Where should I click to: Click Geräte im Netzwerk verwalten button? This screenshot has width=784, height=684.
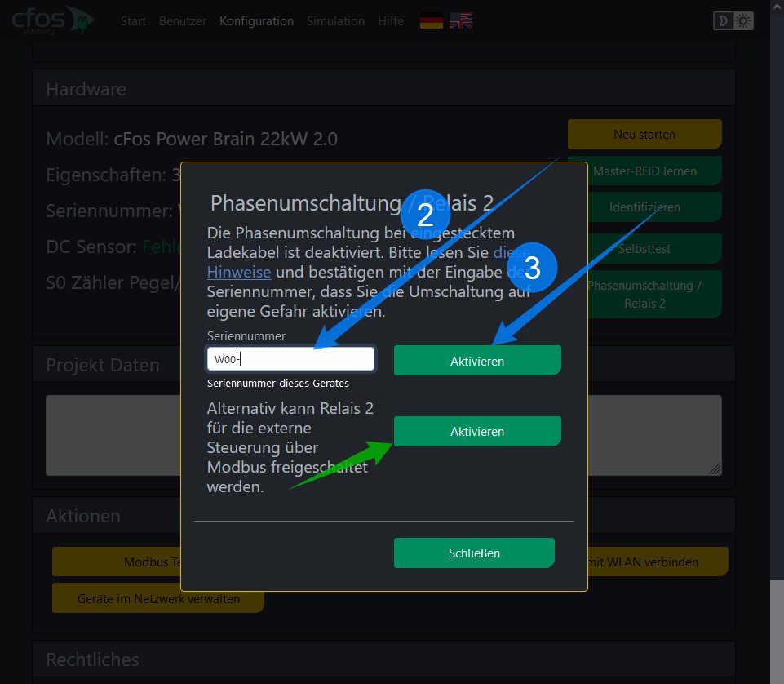158,598
